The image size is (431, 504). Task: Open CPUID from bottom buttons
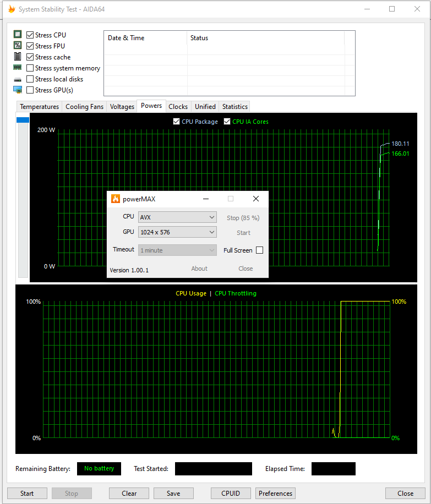[231, 494]
